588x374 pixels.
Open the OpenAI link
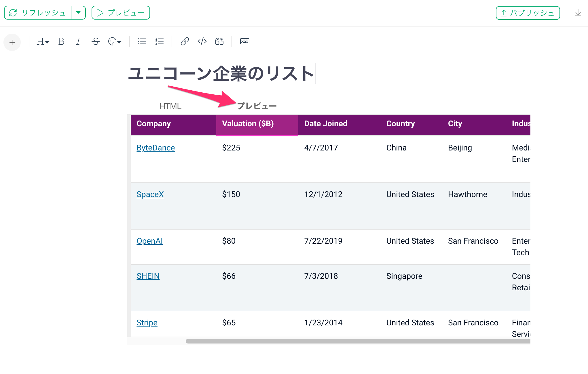coord(150,241)
